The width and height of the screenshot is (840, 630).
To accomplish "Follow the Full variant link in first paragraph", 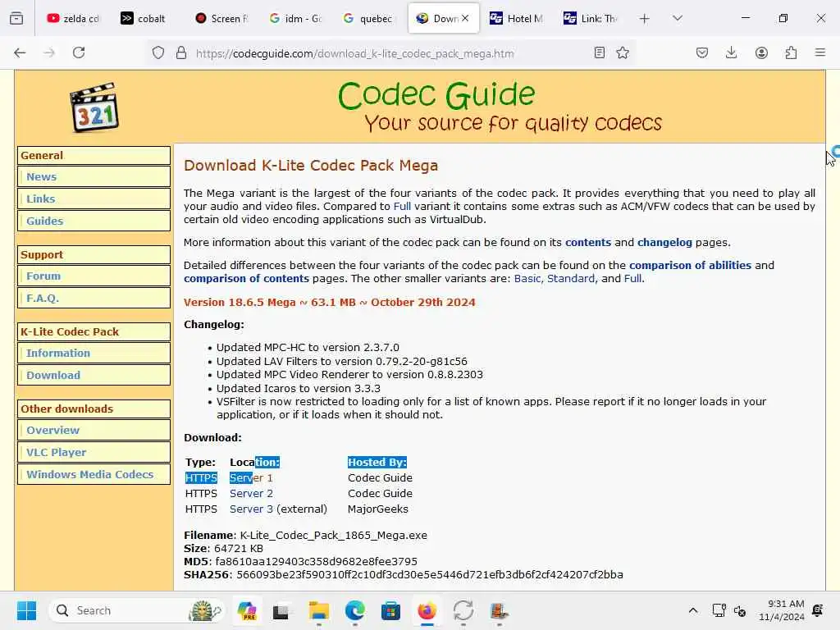I will [402, 206].
